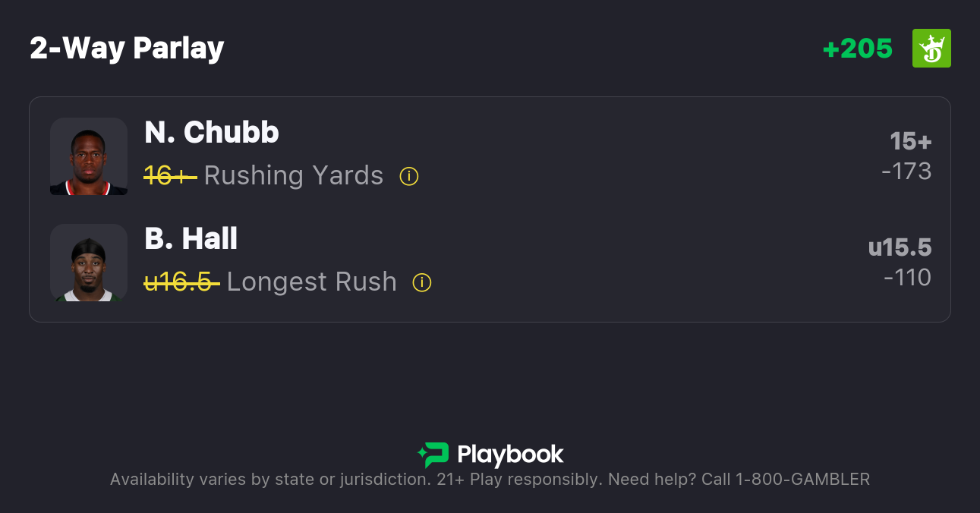Image resolution: width=980 pixels, height=513 pixels.
Task: Click the +205 parlay odds
Action: tap(858, 49)
